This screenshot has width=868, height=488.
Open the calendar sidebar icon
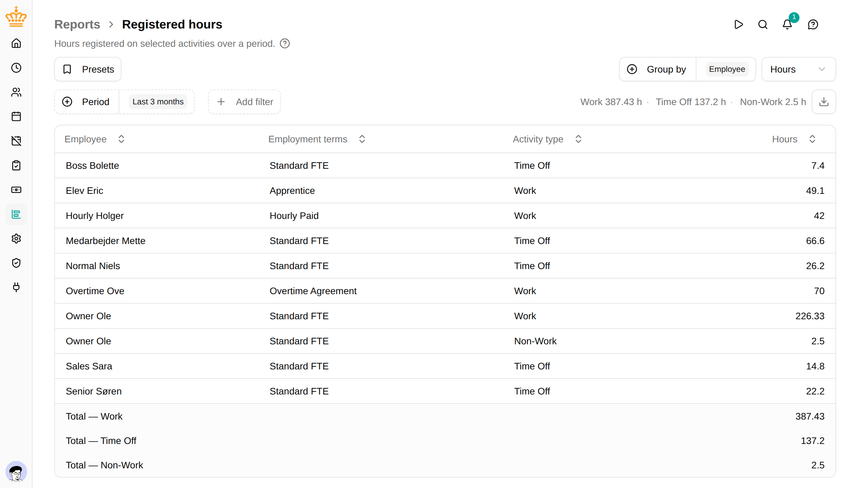16,117
